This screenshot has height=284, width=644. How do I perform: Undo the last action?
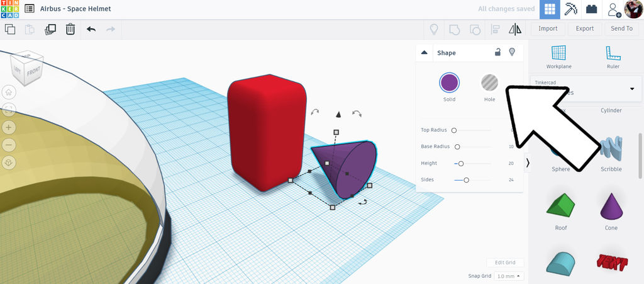tap(91, 29)
